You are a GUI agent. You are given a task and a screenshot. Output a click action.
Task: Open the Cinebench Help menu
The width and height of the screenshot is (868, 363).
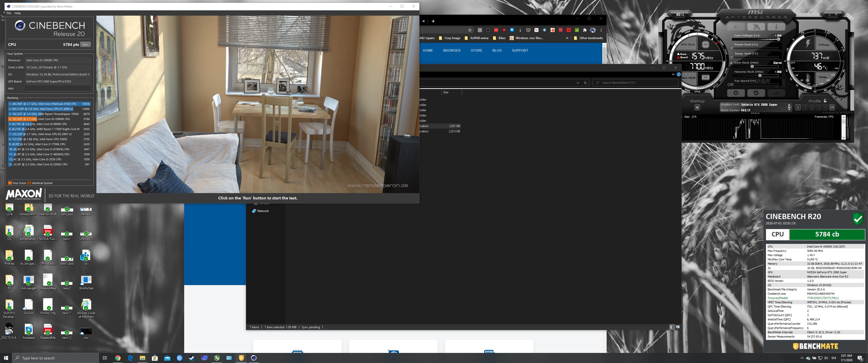click(x=17, y=13)
